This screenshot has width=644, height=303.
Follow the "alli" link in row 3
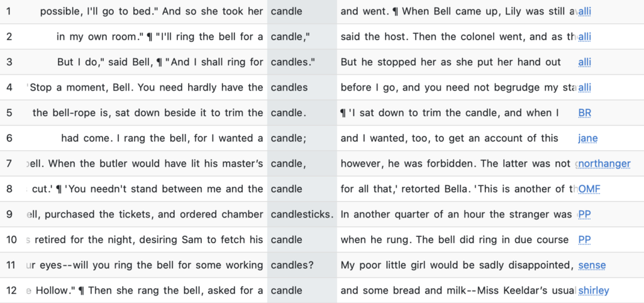[x=584, y=62]
